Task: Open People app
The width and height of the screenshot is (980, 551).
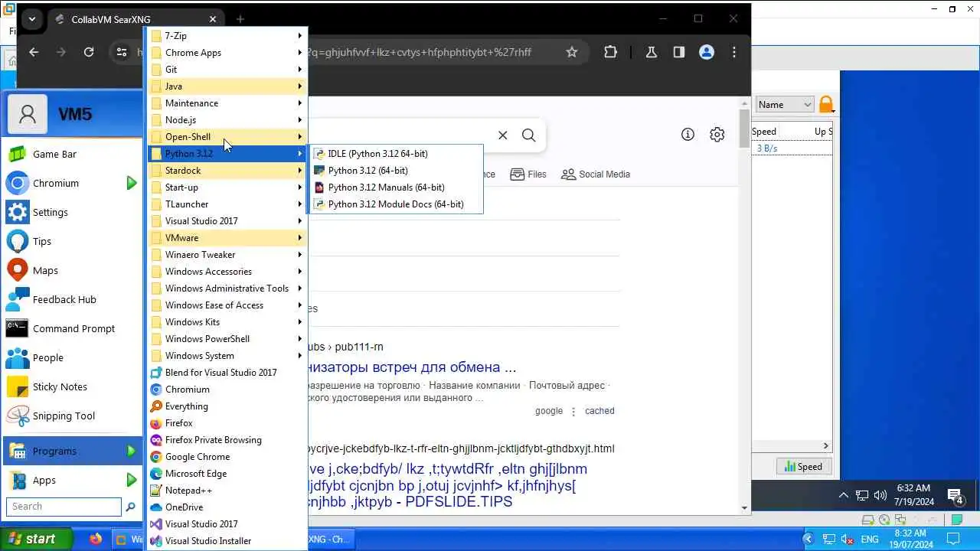Action: click(72, 357)
